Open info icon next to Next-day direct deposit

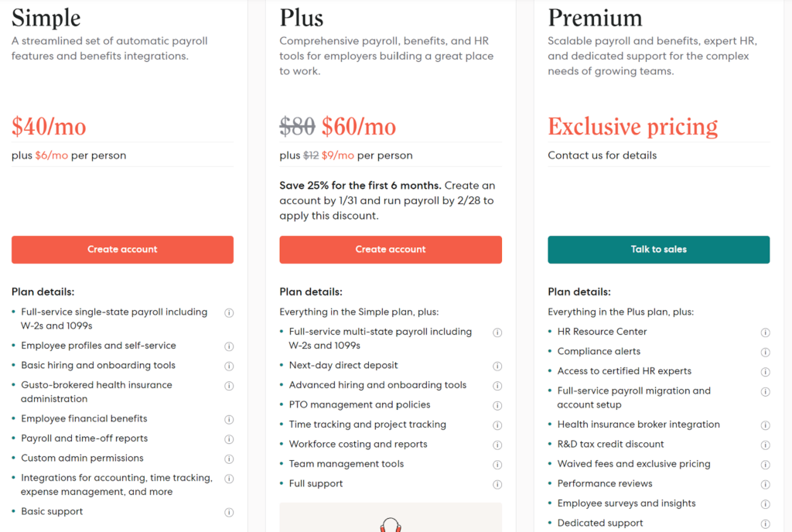[497, 365]
